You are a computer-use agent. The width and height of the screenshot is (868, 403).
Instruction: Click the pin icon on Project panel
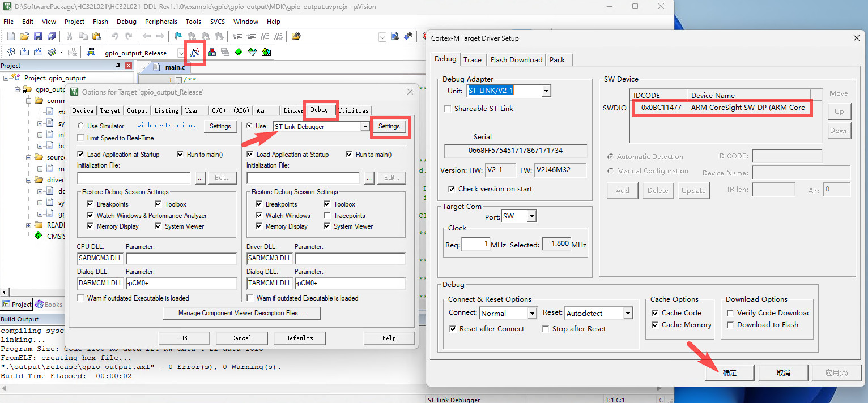point(118,66)
